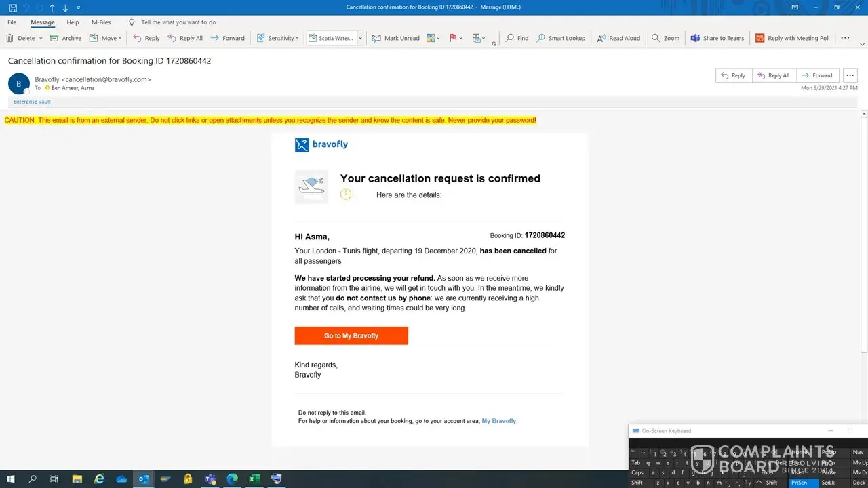Toggle the follow-up flag on the message
The height and width of the screenshot is (488, 868).
[454, 38]
